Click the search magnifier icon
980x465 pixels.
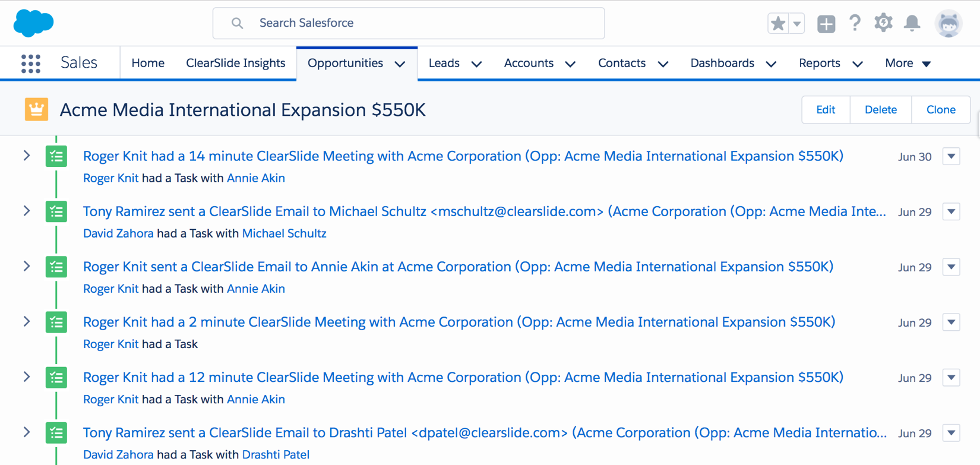point(237,23)
